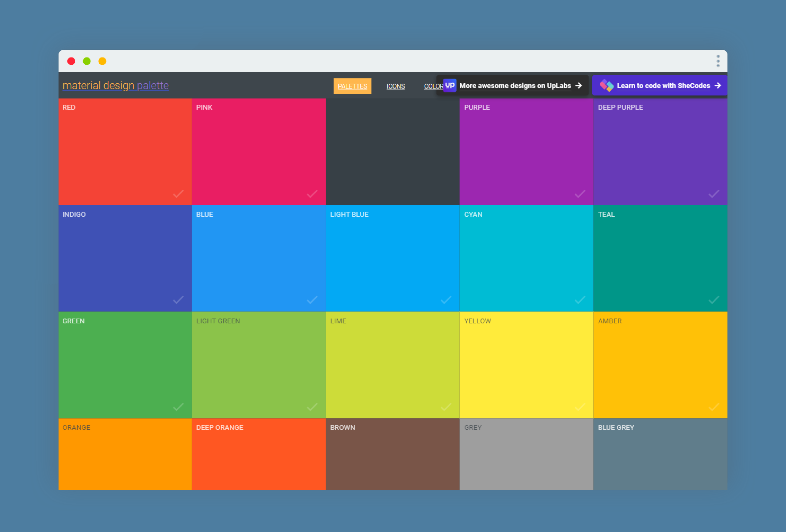Open the three-dot menu at top right

click(x=718, y=61)
